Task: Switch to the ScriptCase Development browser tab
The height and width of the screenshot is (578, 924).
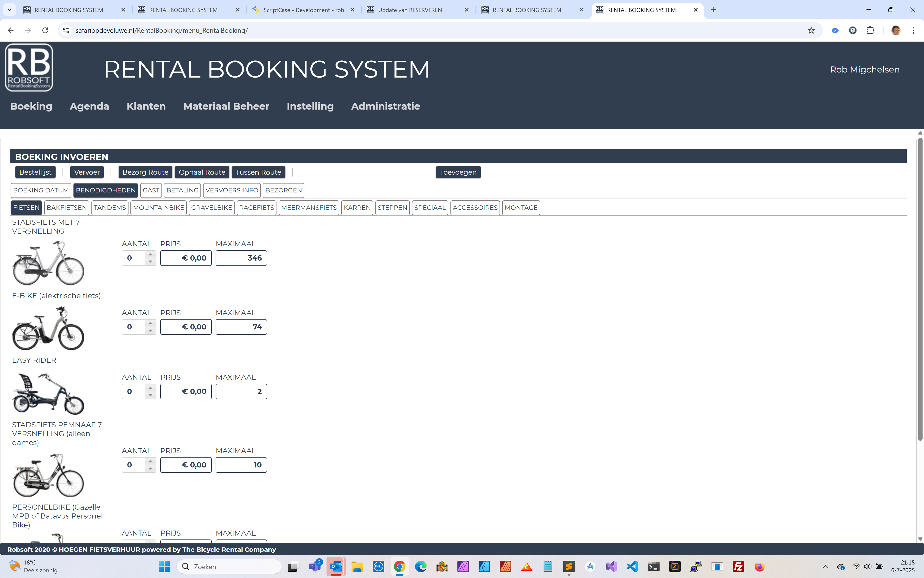Action: [303, 10]
